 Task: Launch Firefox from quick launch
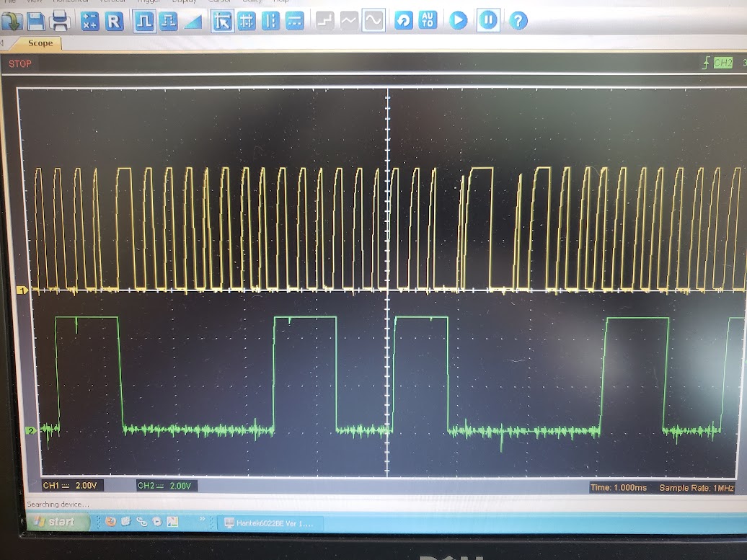pos(110,521)
